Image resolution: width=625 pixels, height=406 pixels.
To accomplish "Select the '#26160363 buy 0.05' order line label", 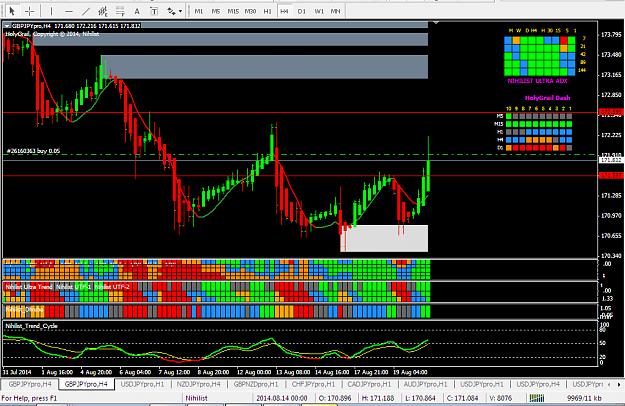I will 33,151.
